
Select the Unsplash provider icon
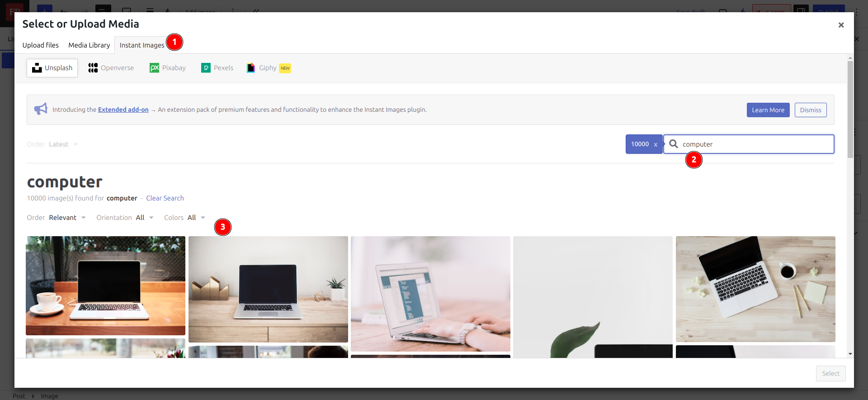[37, 68]
